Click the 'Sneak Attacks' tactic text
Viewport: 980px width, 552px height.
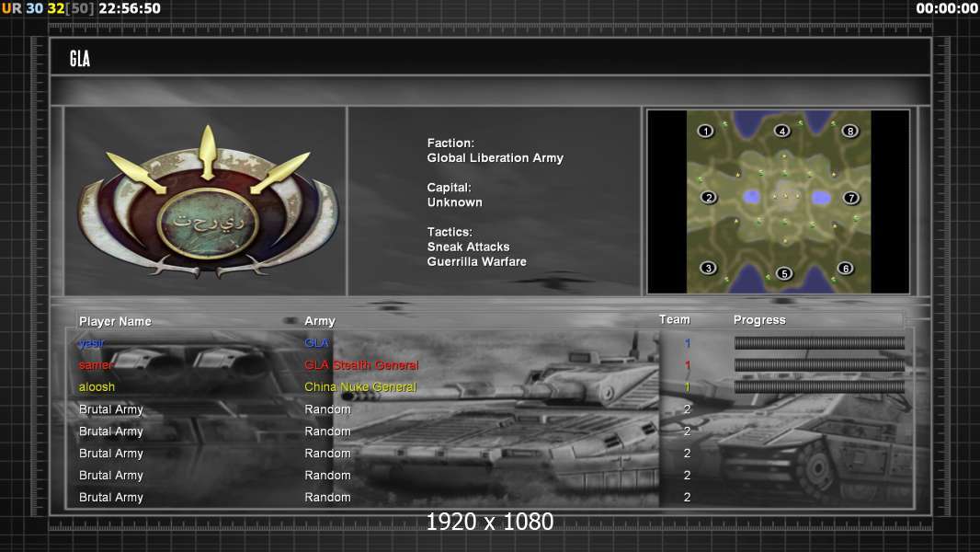(x=468, y=247)
